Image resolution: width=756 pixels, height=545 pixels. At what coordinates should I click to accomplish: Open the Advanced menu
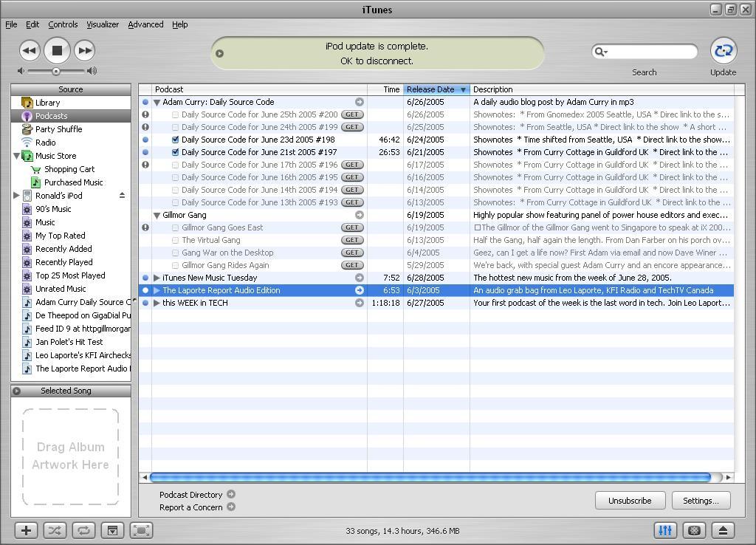[145, 24]
